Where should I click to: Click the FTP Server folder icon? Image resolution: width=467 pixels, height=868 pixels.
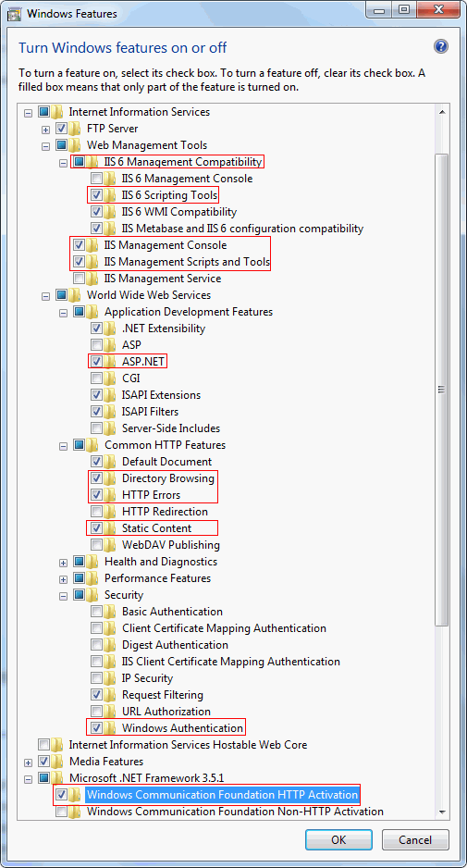[x=75, y=129]
